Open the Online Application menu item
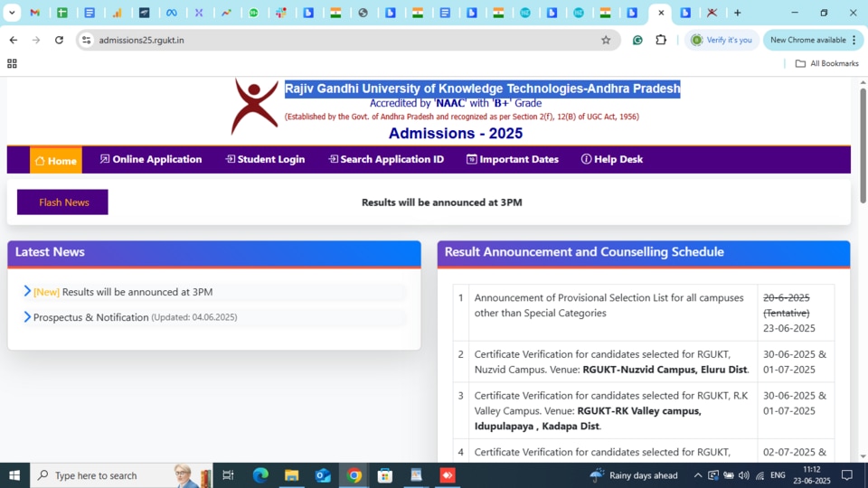Viewport: 868px width, 488px height. coord(151,159)
